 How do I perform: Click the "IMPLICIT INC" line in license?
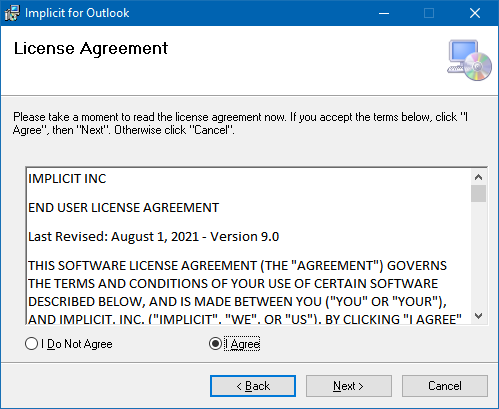67,179
